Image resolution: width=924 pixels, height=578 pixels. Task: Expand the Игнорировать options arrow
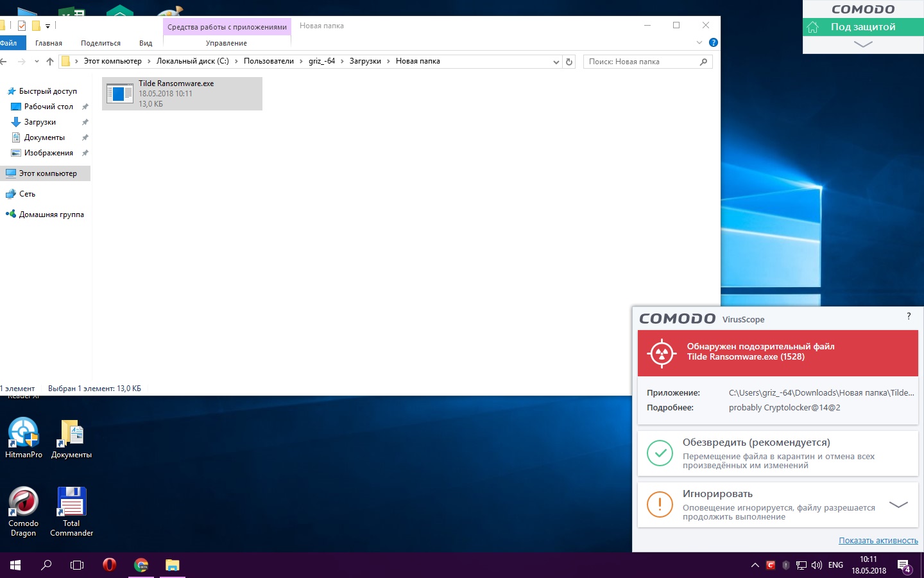click(x=898, y=505)
